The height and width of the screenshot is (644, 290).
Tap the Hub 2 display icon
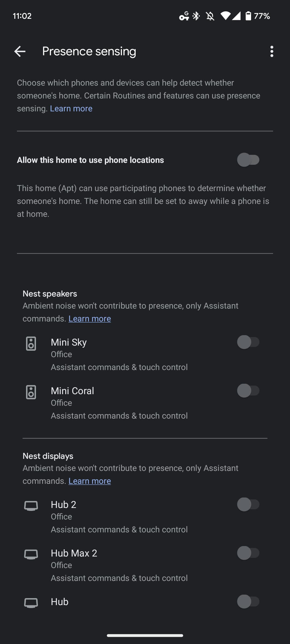[31, 506]
